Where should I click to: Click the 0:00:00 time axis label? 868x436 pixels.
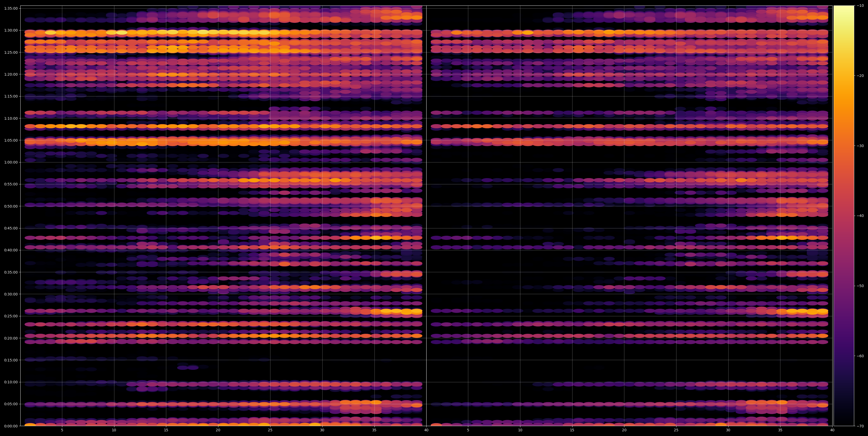(x=11, y=426)
